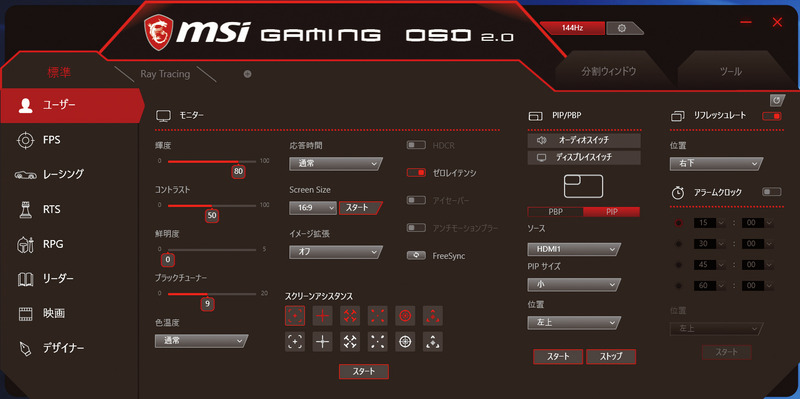The height and width of the screenshot is (399, 800).
Task: Select the red corner-bracket crosshair icon
Action: [x=295, y=316]
